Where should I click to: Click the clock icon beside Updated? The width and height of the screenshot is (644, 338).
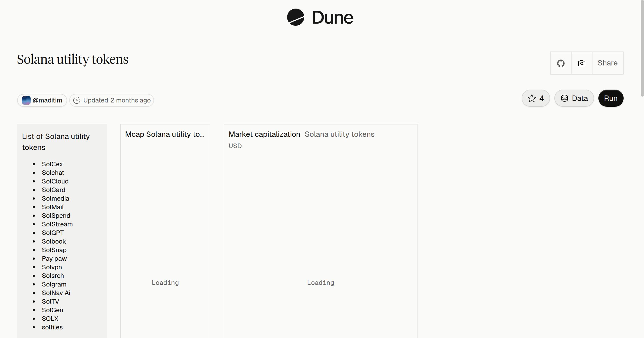[x=77, y=100]
